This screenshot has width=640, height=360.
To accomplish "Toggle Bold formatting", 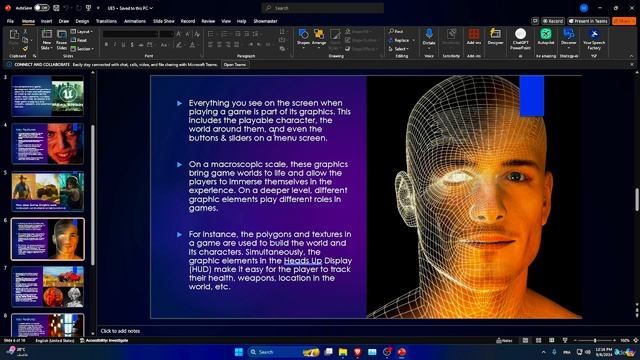I will pyautogui.click(x=106, y=45).
